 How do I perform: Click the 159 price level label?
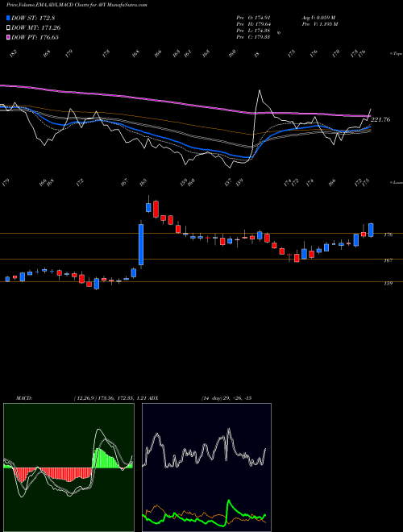(x=388, y=283)
